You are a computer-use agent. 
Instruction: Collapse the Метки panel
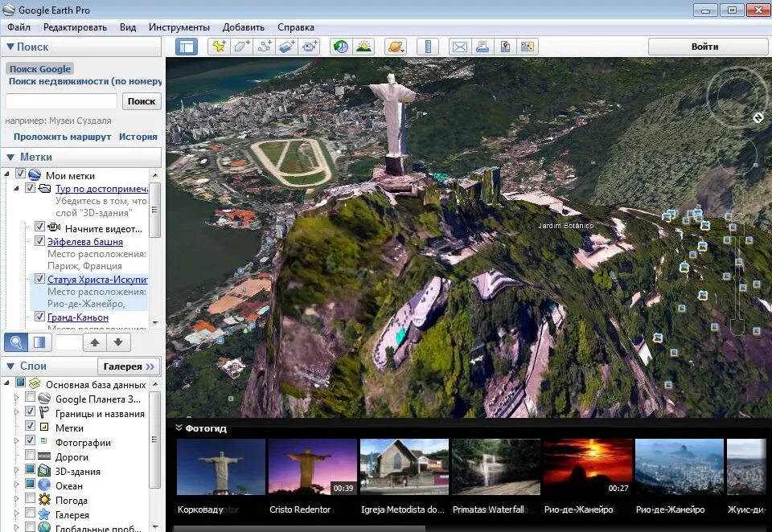click(10, 157)
